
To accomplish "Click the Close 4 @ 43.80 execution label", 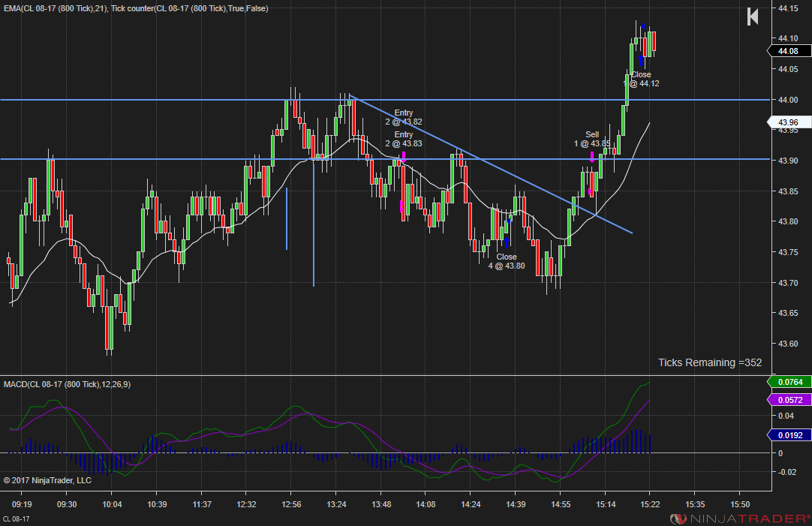I will point(507,261).
